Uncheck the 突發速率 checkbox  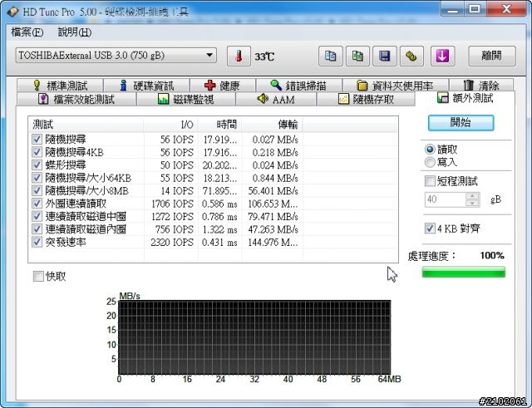click(37, 242)
